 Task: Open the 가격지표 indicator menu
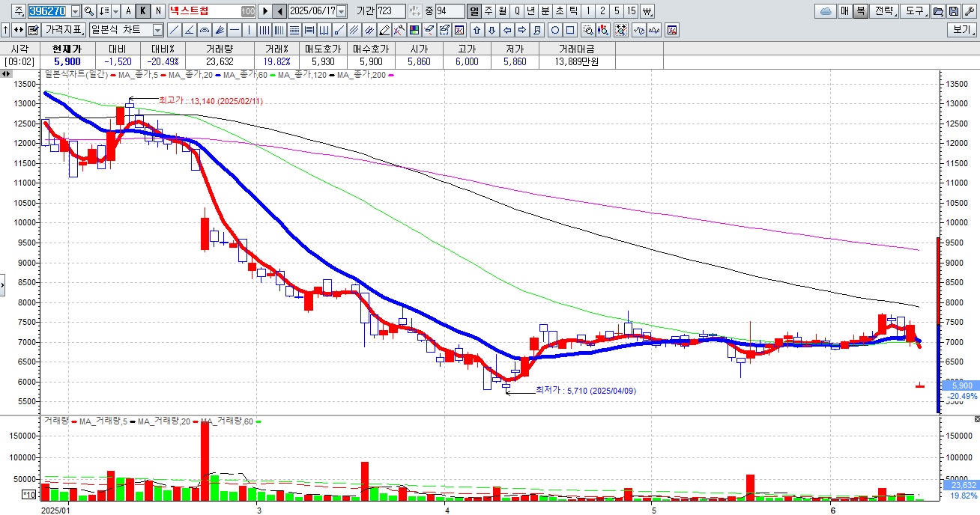64,30
